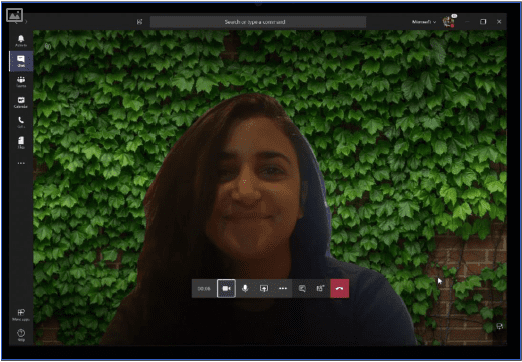
Task: Mute the microphone in call toolbar
Action: (245, 288)
